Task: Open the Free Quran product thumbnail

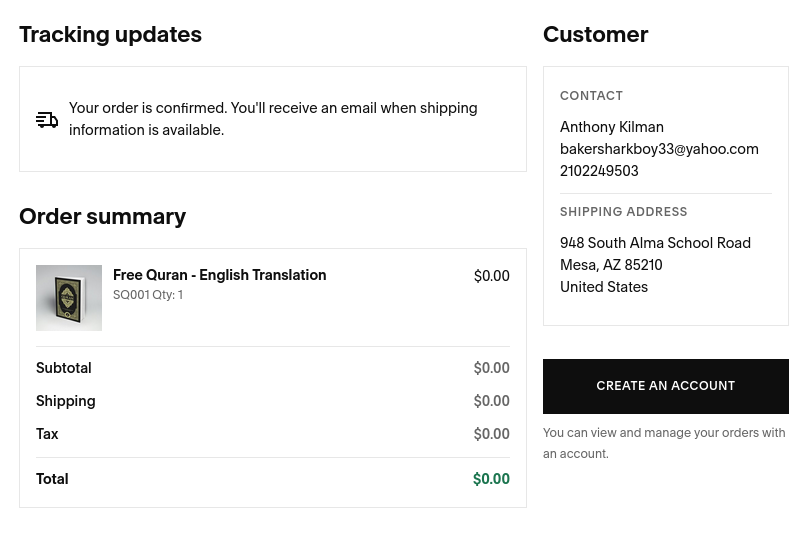Action: coord(69,298)
